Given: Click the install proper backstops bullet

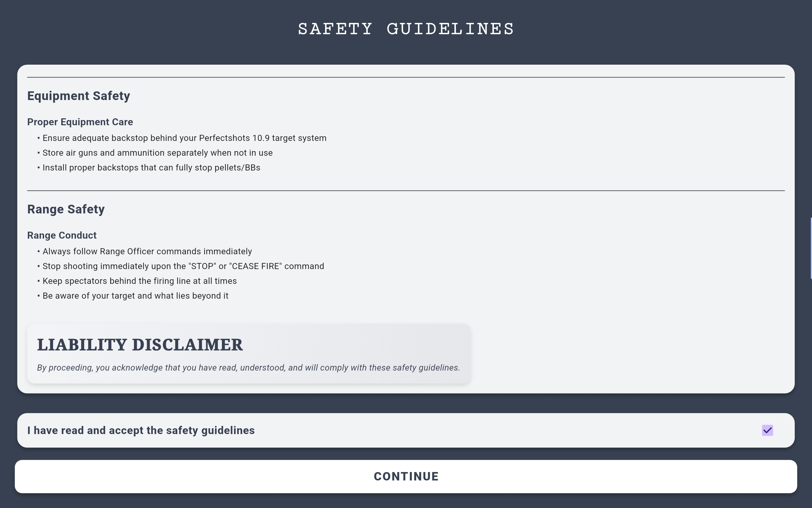Looking at the screenshot, I should pyautogui.click(x=151, y=168).
